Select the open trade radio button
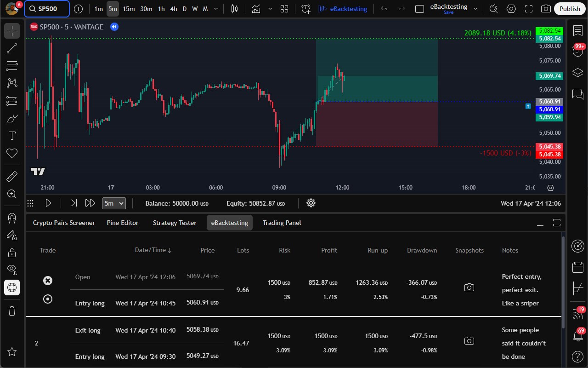The image size is (588, 368). tap(48, 299)
